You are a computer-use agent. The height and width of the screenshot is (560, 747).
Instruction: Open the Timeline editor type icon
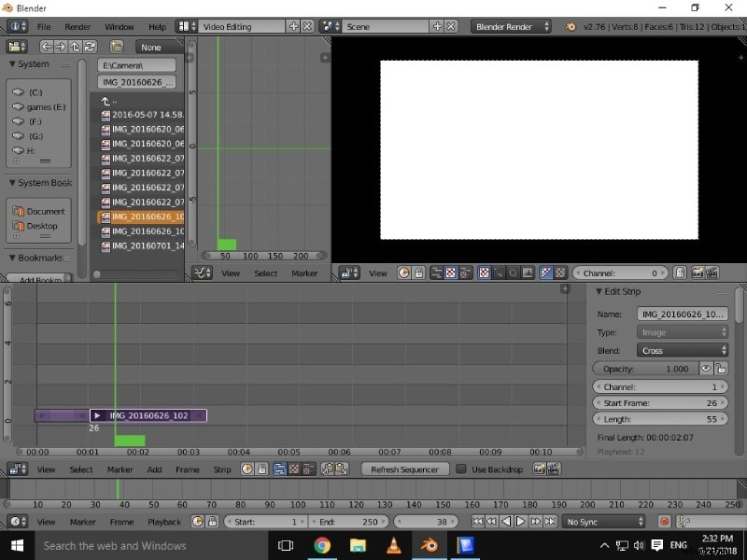pos(15,522)
